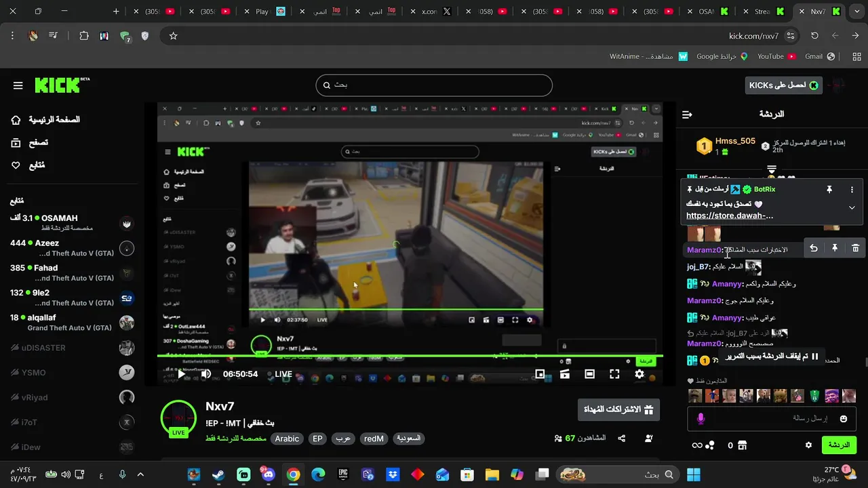Image resolution: width=868 pixels, height=488 pixels.
Task: Open Browse (تصفح) in sidebar
Action: [x=29, y=142]
